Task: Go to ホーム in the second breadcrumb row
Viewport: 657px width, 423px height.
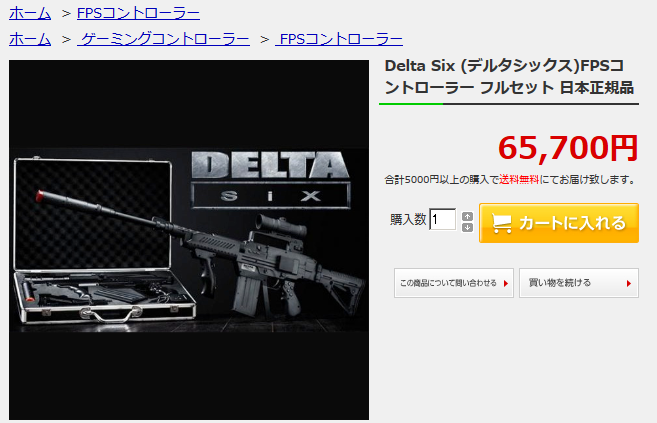Action: [x=30, y=39]
